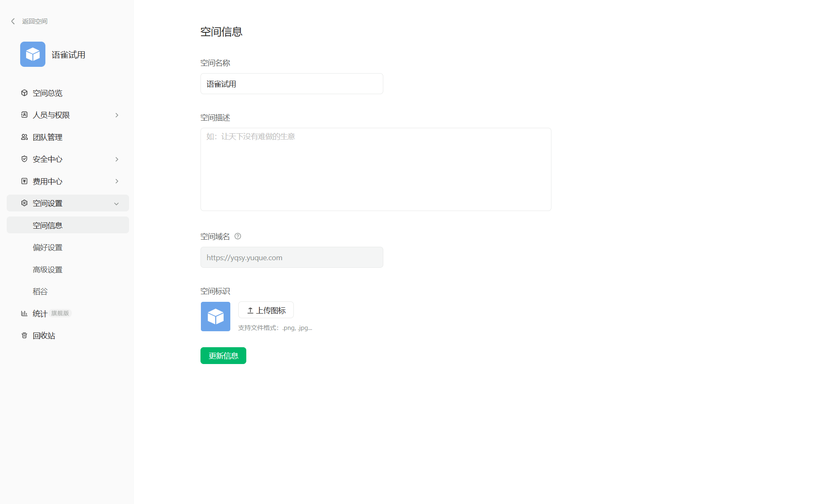Click the space logo thumbnail under 空间标识
Viewport: 833px width, 504px height.
pos(216,317)
